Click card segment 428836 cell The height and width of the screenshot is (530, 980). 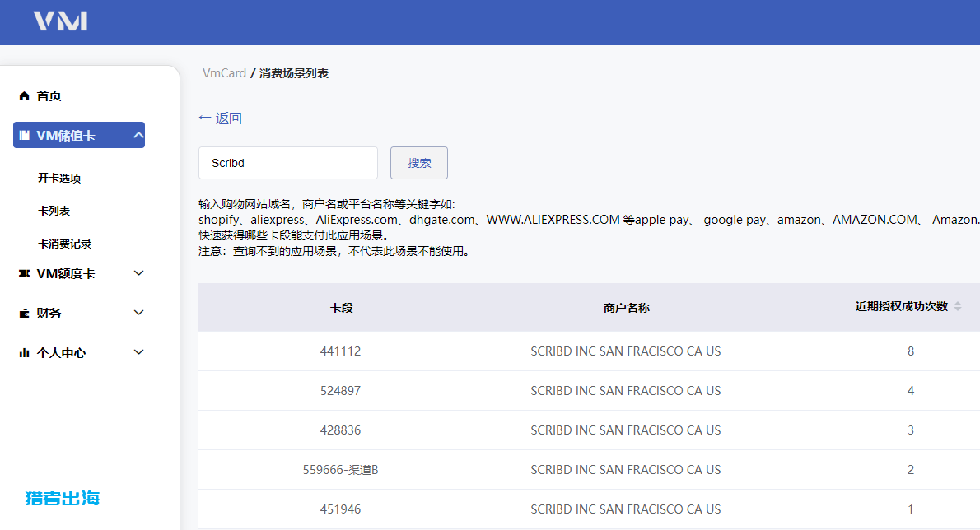tap(341, 430)
